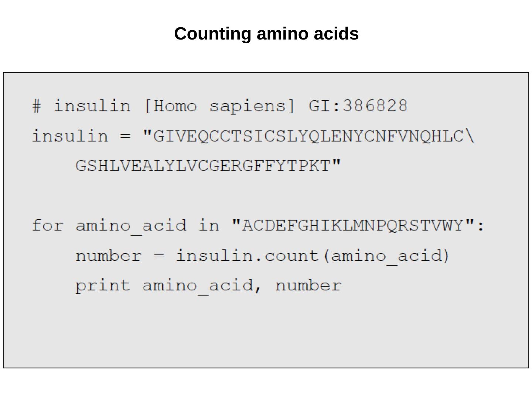Click the '#' comment hash symbol
The width and height of the screenshot is (532, 399).
click(x=37, y=106)
